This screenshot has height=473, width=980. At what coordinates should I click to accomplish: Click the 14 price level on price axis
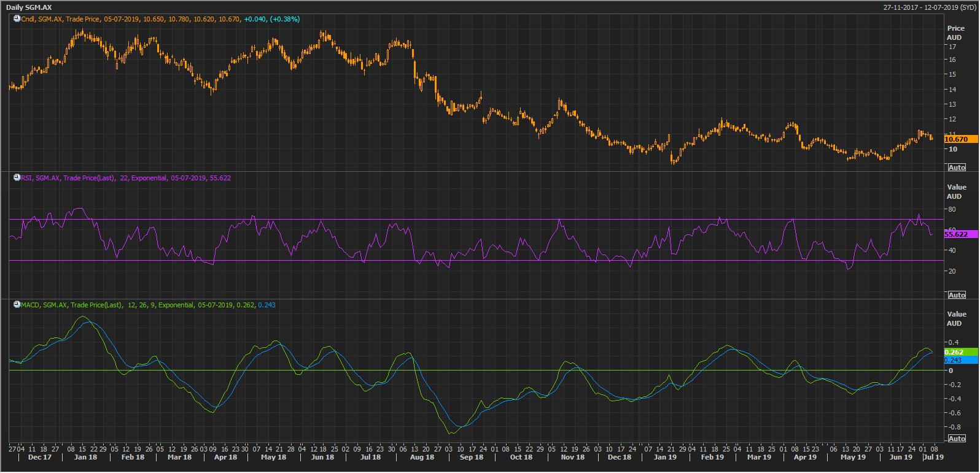click(x=952, y=90)
